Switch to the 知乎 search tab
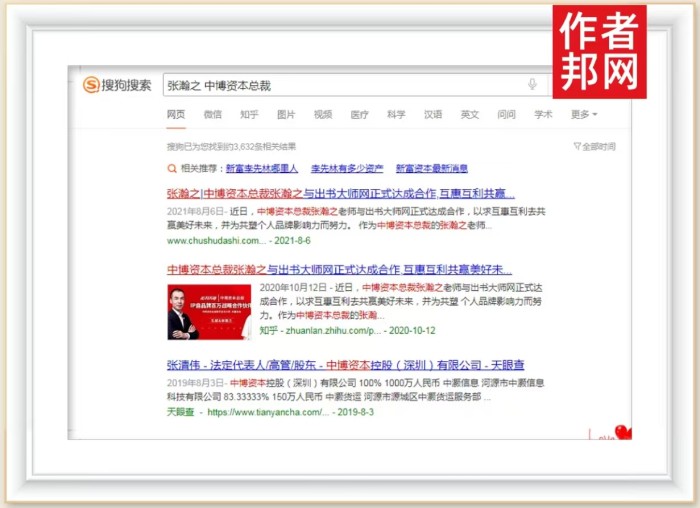Viewport: 700px width, 508px height. [x=249, y=115]
